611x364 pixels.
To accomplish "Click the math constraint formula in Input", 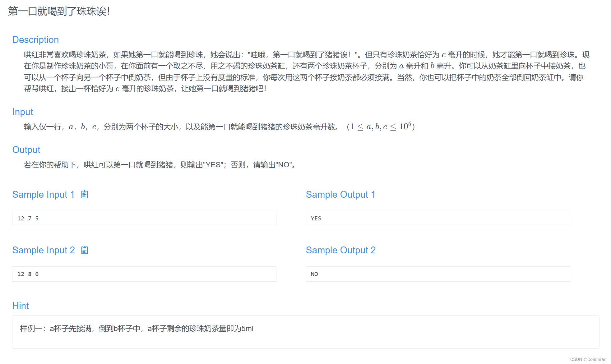I will [x=381, y=127].
